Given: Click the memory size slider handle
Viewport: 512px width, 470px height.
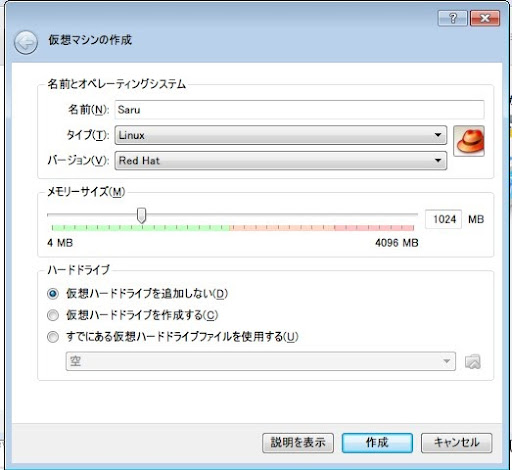Looking at the screenshot, I should click(x=142, y=215).
